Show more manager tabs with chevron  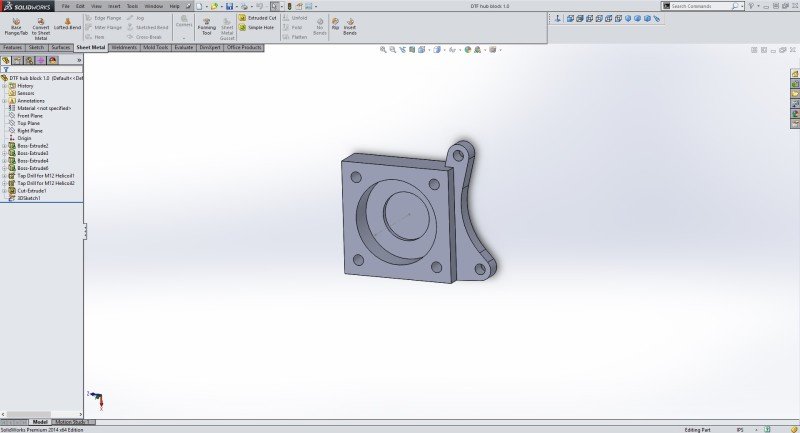click(x=79, y=60)
